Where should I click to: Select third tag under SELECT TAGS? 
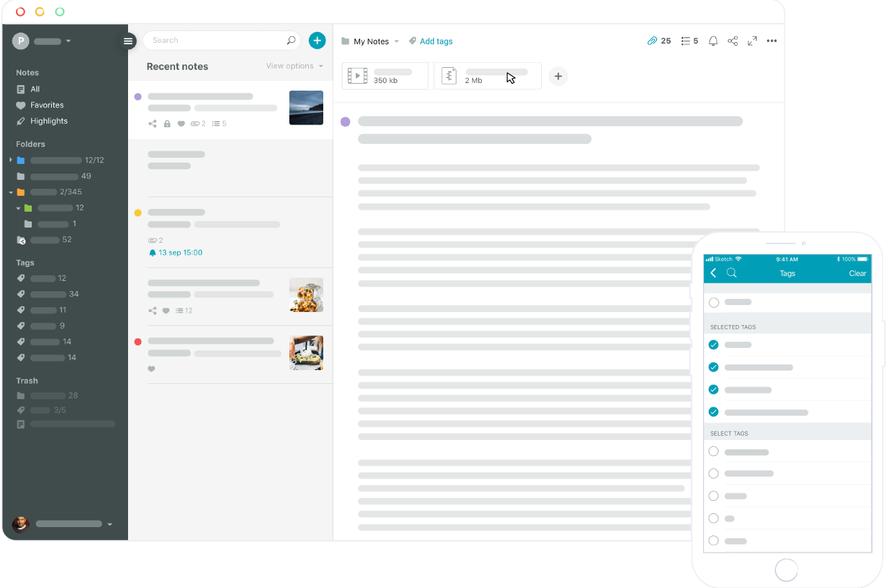[714, 496]
